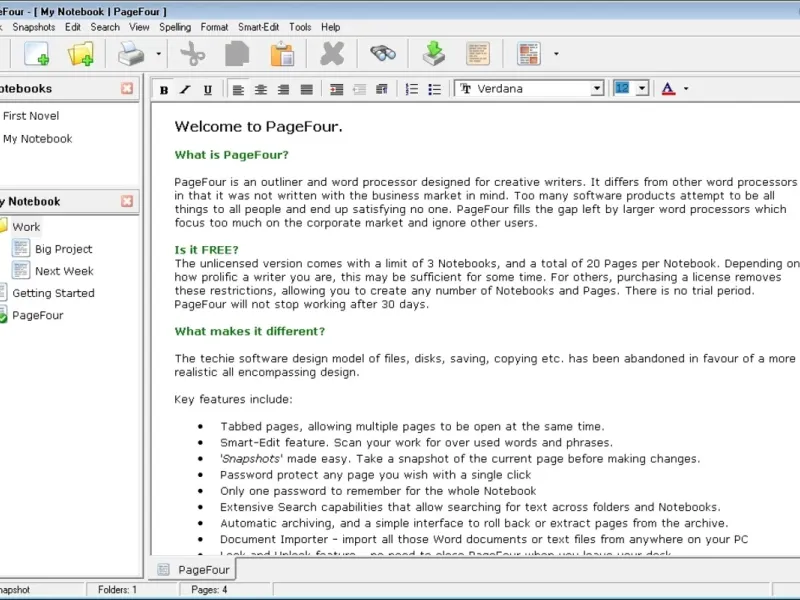Screen dimensions: 800x600
Task: Click the Folders: 1 status entry
Action: [117, 590]
